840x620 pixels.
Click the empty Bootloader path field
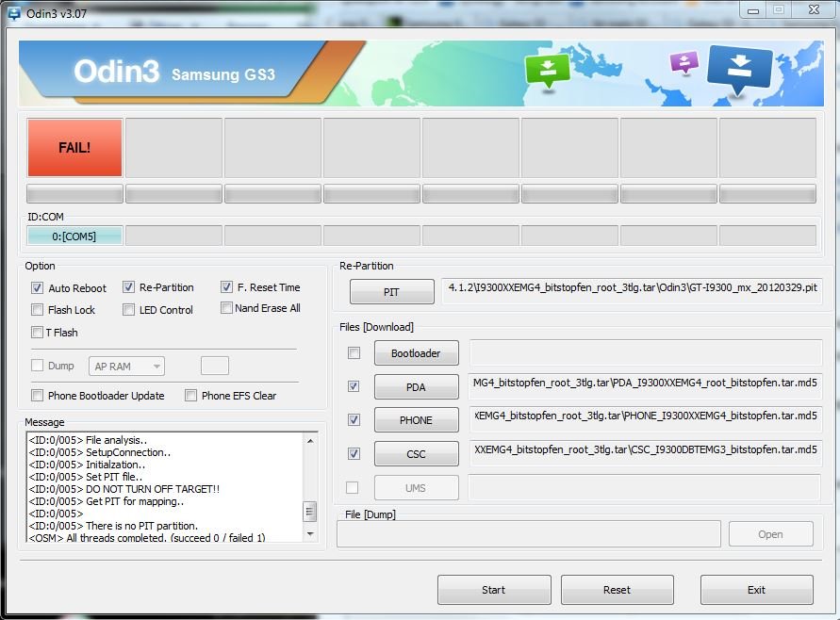point(646,352)
